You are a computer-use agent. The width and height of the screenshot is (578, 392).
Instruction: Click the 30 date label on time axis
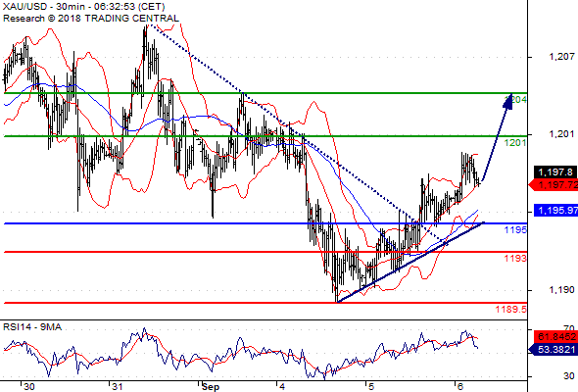pos(28,386)
